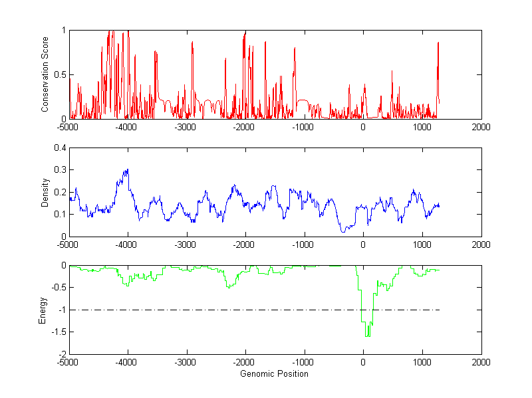
Task: Click the "Density" y-axis label
Action: (x=45, y=192)
